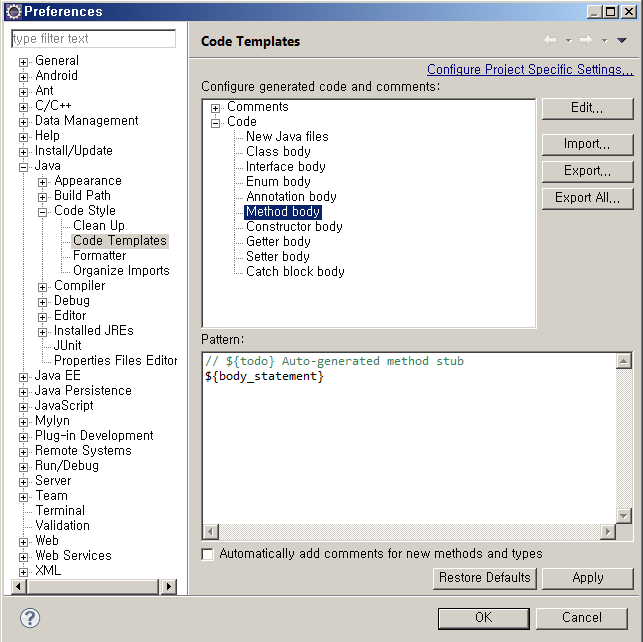Select Interface body template

(x=285, y=166)
